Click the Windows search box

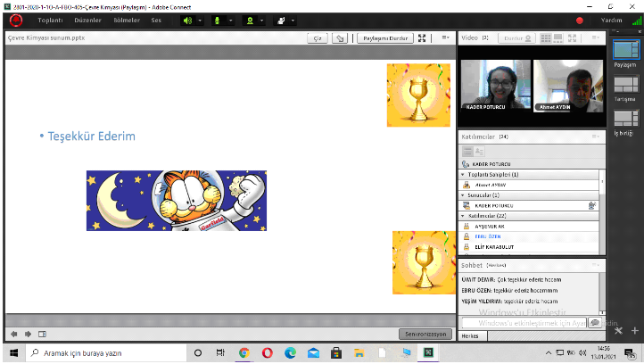click(x=107, y=353)
